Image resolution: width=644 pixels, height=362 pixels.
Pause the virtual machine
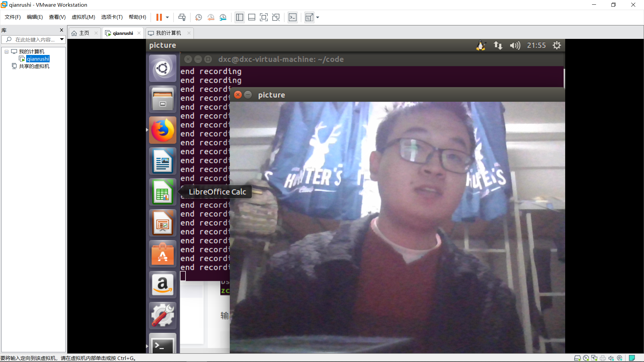[x=159, y=17]
